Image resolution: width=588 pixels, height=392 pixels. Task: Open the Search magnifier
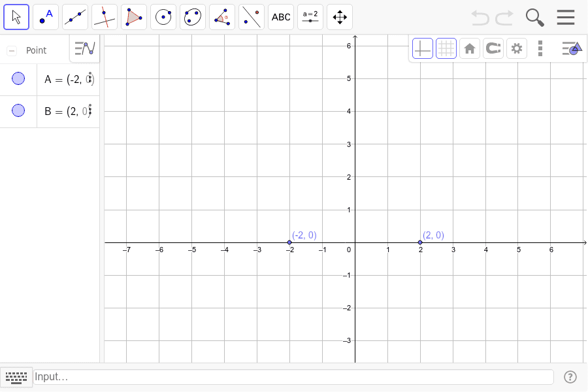click(534, 17)
